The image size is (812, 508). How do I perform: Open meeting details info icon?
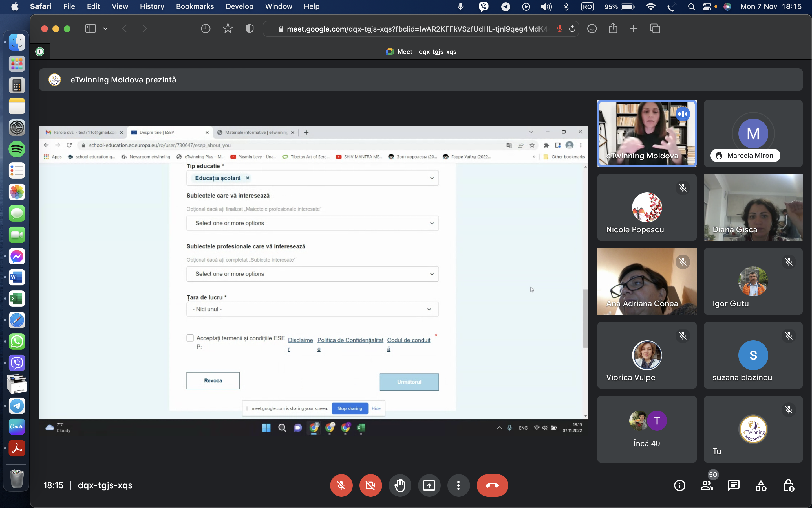[x=679, y=485]
